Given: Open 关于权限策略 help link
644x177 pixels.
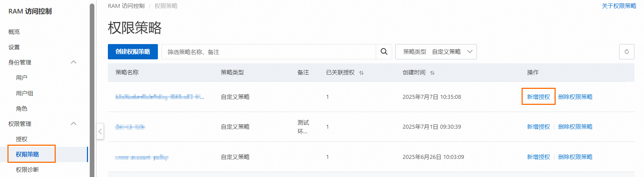Looking at the screenshot, I should tap(619, 6).
